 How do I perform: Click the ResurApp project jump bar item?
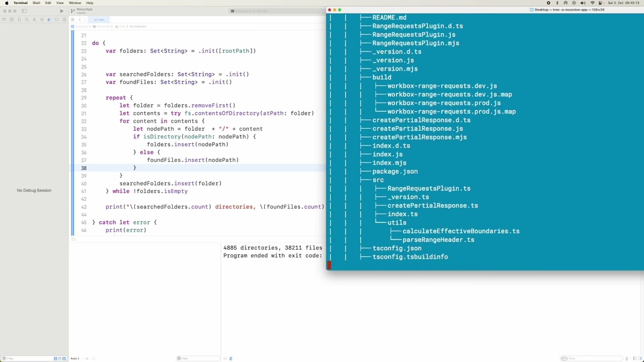(x=79, y=26)
